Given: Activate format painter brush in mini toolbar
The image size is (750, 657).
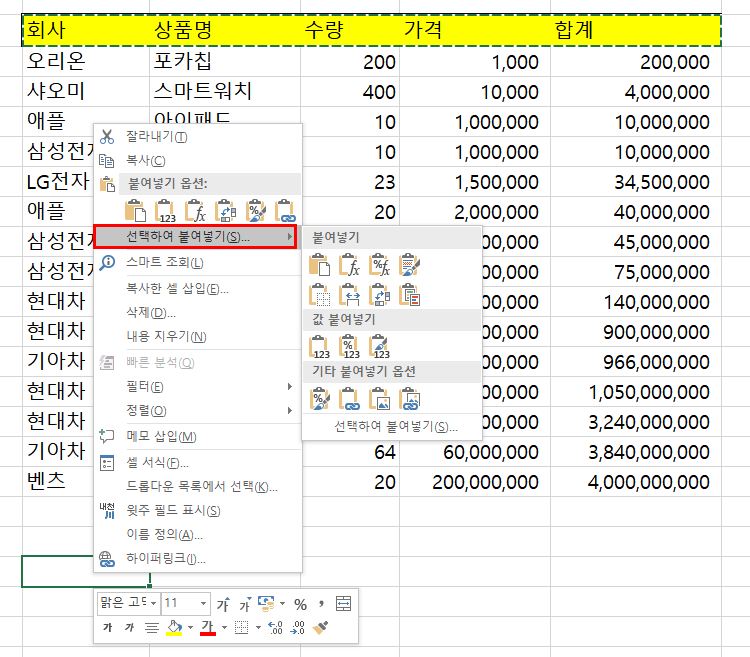Looking at the screenshot, I should click(320, 627).
